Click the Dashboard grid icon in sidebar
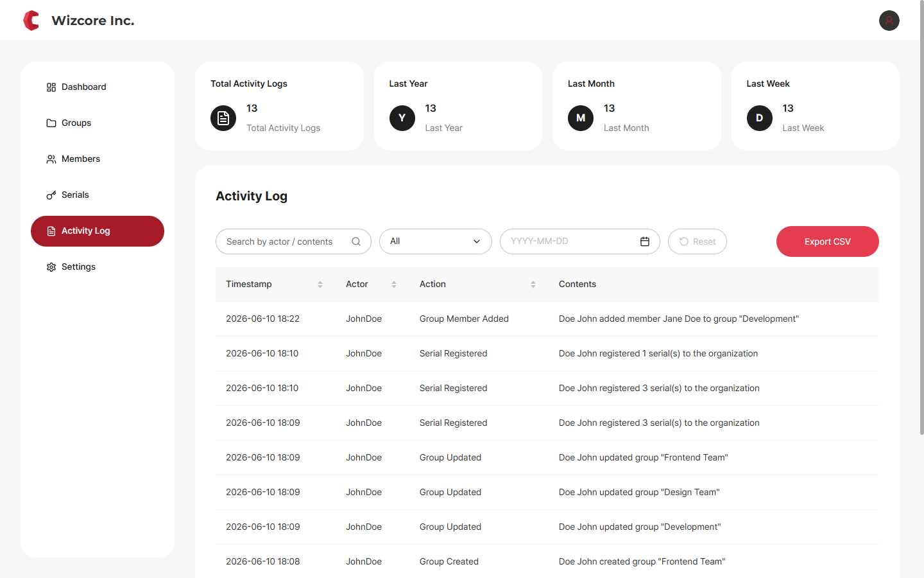Viewport: 924px width, 578px height. point(51,87)
